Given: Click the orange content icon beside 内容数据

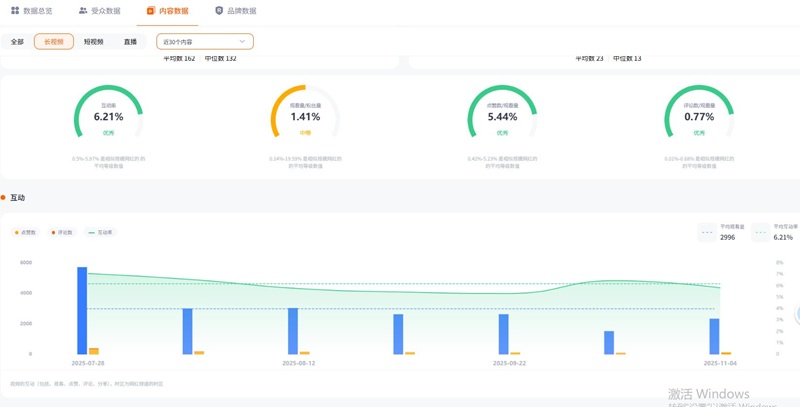Looking at the screenshot, I should coord(151,11).
